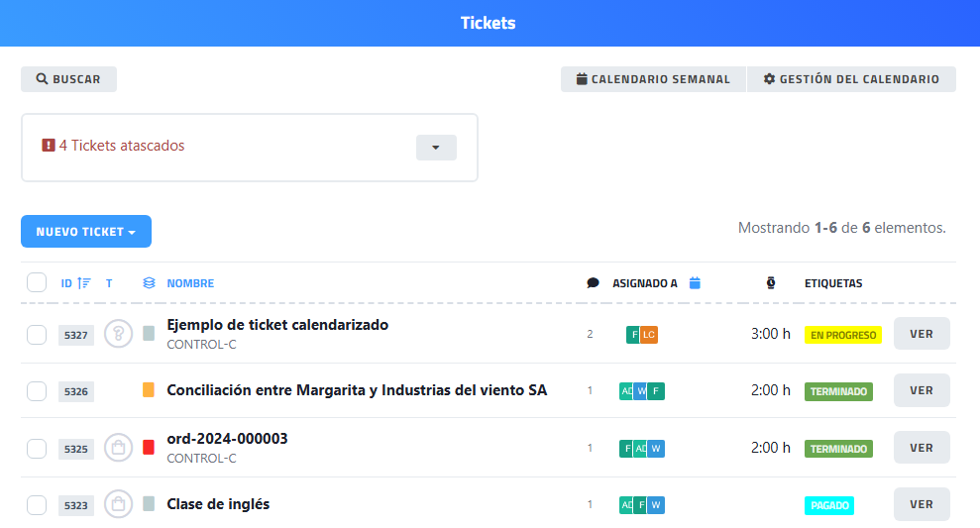980x528 pixels.
Task: Check the box for ticket 5327
Action: coord(37,335)
